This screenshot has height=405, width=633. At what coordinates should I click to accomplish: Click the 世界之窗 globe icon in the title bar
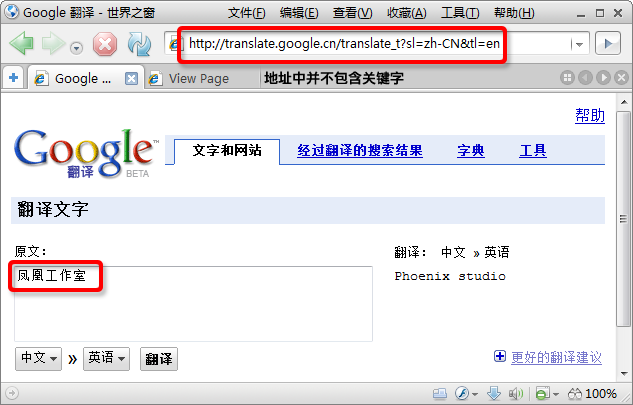coord(12,12)
